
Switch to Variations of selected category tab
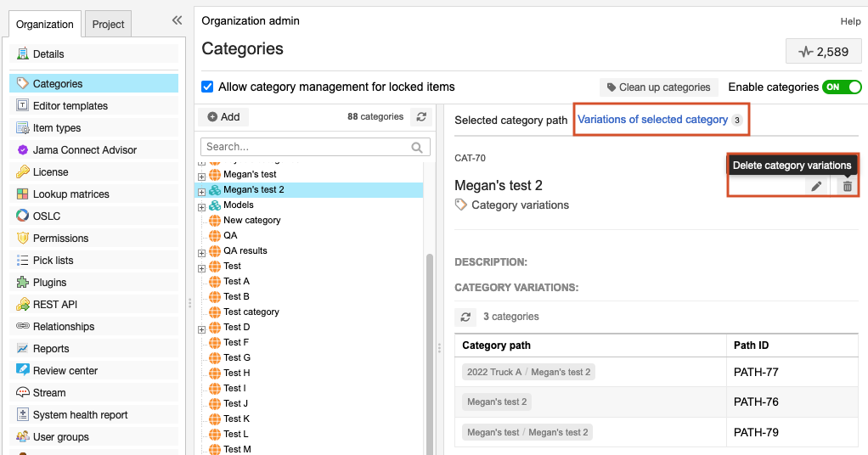652,120
